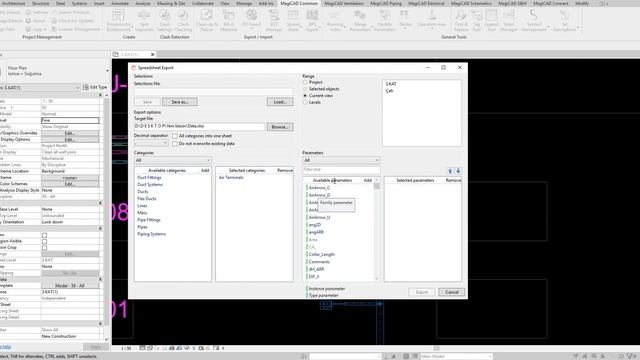The width and height of the screenshot is (640, 360).
Task: Open the MagiCAD Ventilation ribbon tab
Action: coord(344,3)
